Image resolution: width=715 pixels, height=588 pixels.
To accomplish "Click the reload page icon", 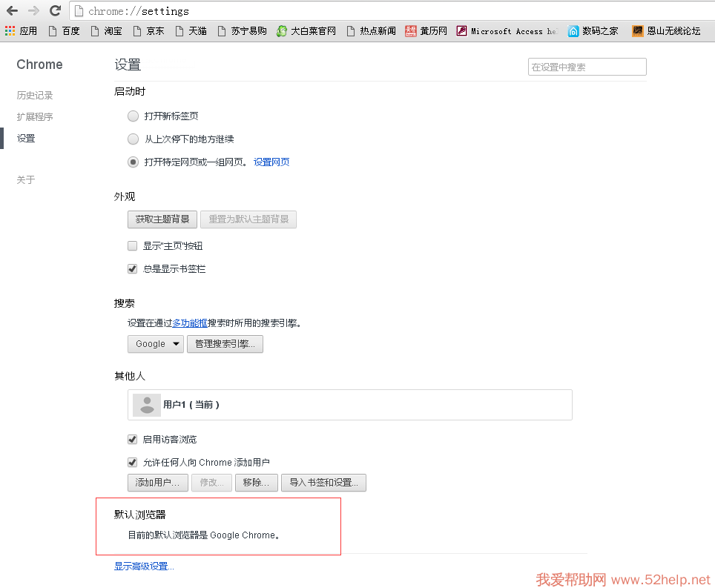I will pos(55,11).
